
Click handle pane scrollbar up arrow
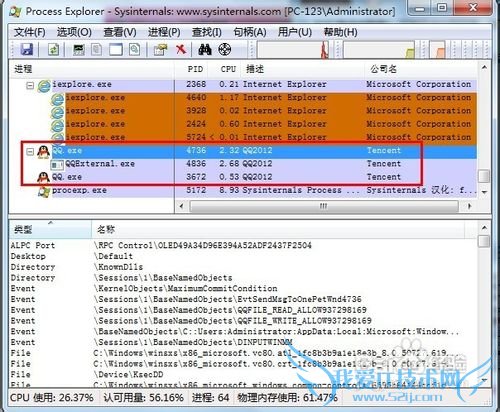tap(484, 228)
